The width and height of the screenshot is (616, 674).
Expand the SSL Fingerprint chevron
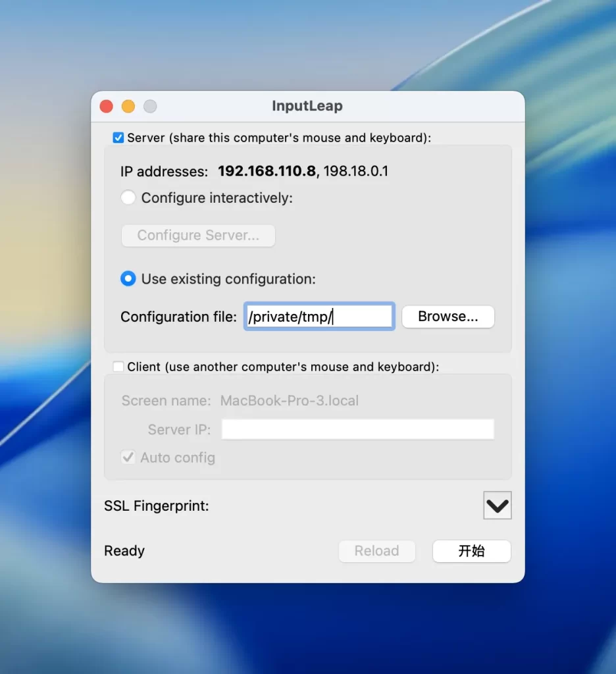coord(497,505)
